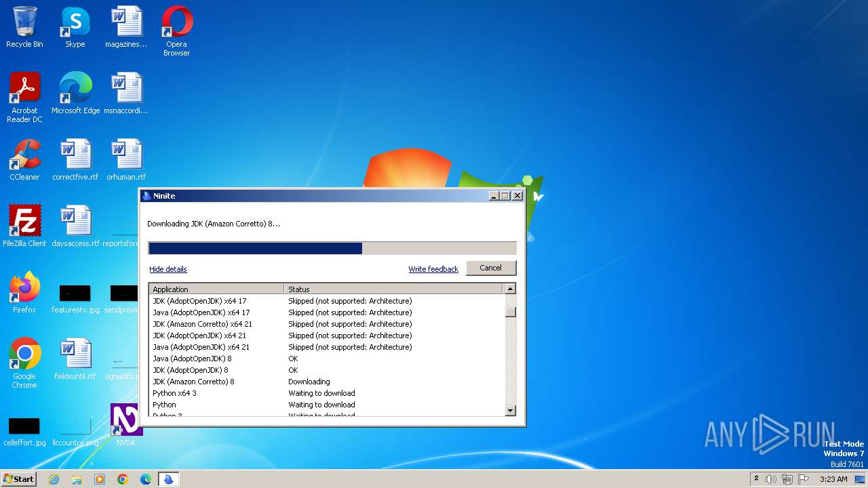Launch Opera Browser shortcut

177,31
